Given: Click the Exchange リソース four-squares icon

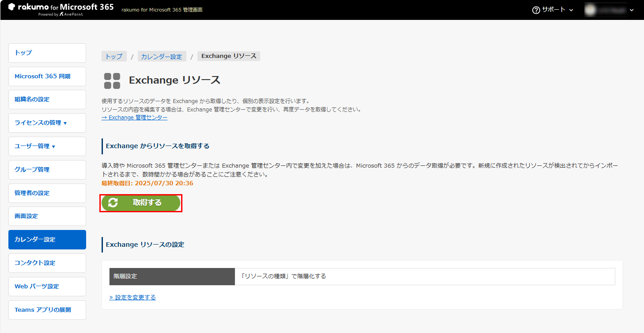Looking at the screenshot, I should pos(112,81).
